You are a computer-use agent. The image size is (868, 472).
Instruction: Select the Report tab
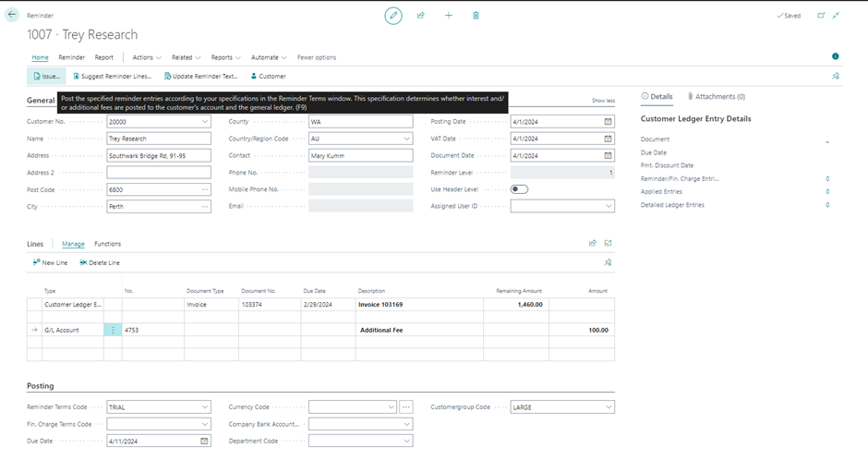[104, 57]
